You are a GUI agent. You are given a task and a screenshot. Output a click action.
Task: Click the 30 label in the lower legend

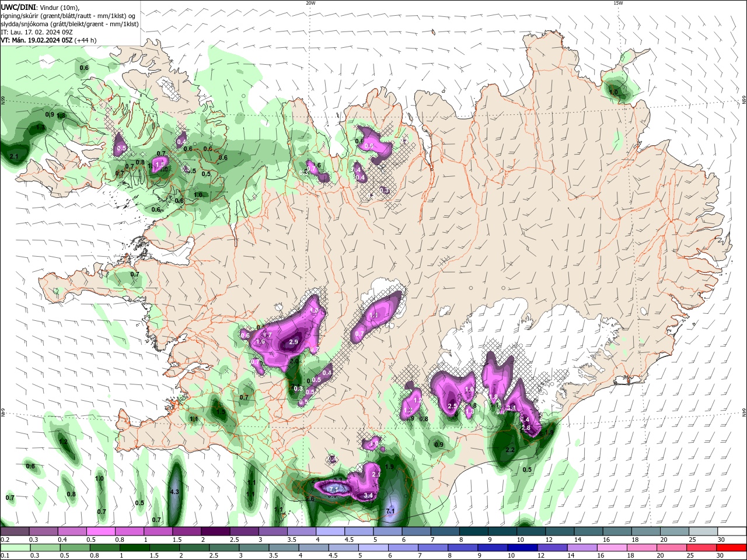pyautogui.click(x=720, y=556)
